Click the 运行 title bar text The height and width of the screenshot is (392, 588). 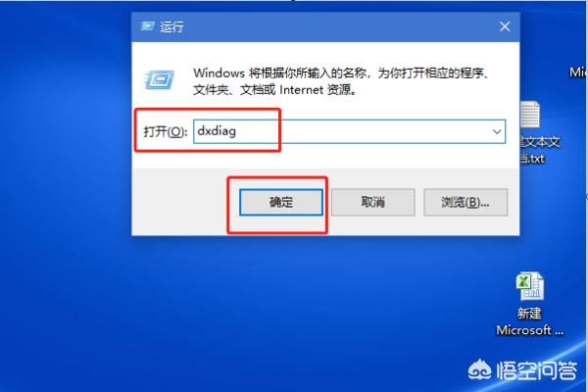click(x=171, y=26)
